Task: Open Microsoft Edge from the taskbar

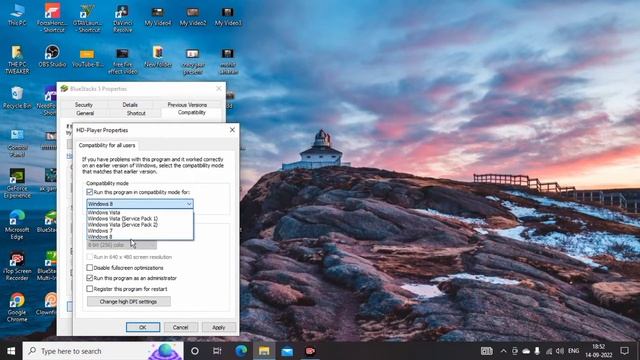Action: (241, 351)
